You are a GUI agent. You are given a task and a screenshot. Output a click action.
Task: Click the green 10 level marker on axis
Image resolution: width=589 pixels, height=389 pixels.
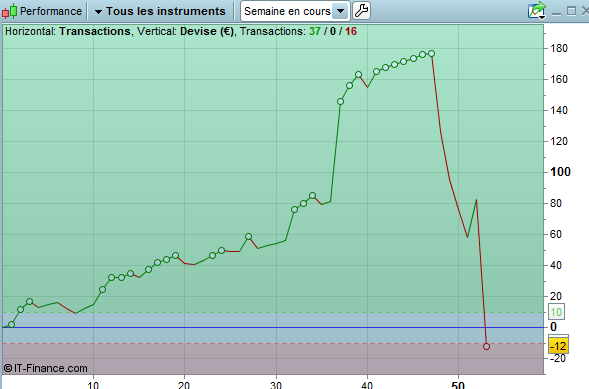tap(556, 312)
